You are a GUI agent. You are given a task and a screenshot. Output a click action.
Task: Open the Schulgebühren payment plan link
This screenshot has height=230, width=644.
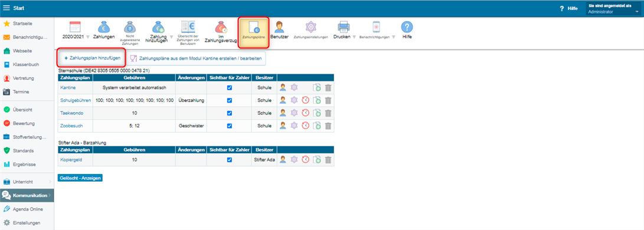pyautogui.click(x=76, y=100)
